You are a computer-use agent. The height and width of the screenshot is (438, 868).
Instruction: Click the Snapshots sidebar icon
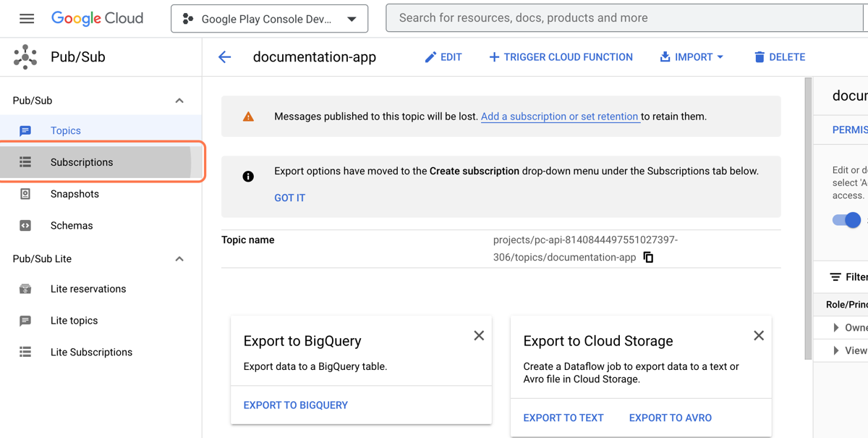coord(25,194)
